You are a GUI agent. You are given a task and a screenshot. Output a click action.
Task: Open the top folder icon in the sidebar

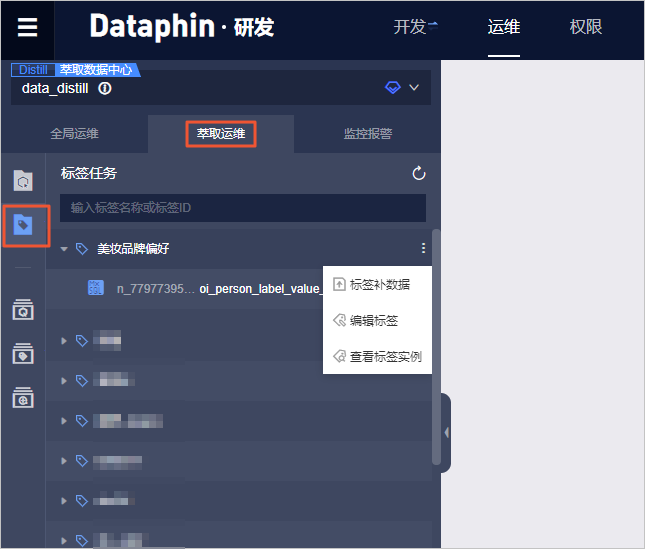pos(23,180)
